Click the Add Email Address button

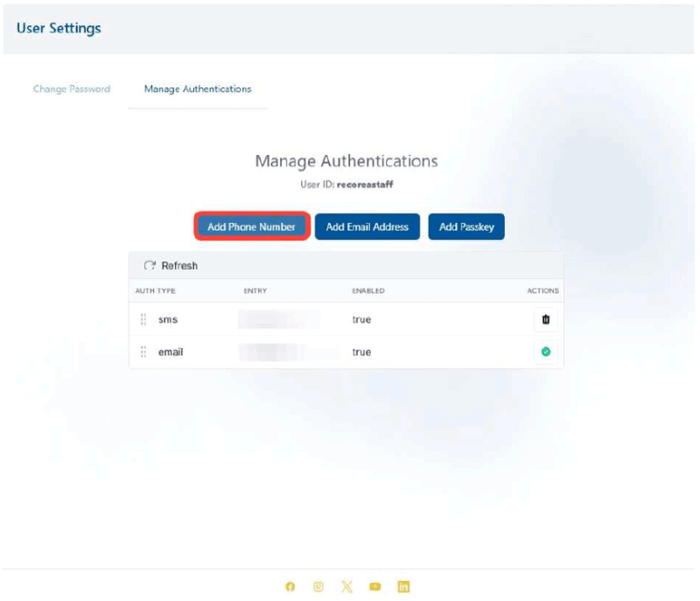(367, 227)
